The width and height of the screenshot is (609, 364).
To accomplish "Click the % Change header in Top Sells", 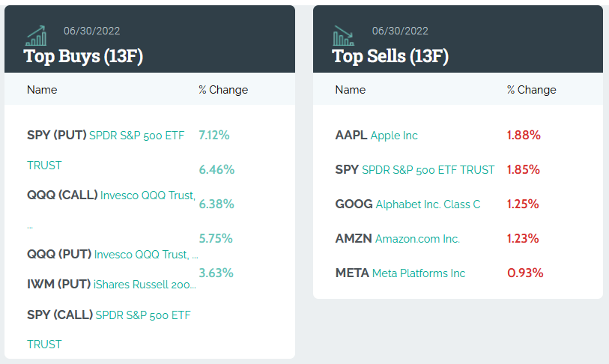I will click(531, 90).
